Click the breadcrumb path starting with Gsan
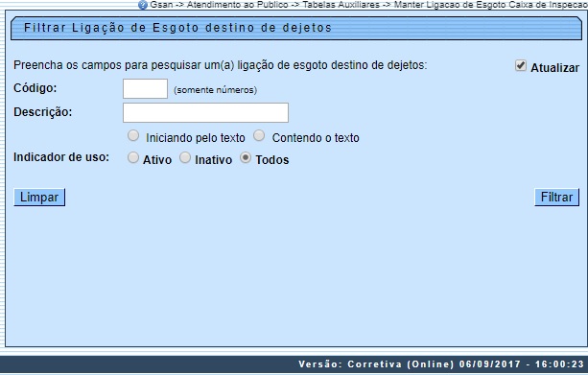588x375 pixels. click(x=368, y=5)
